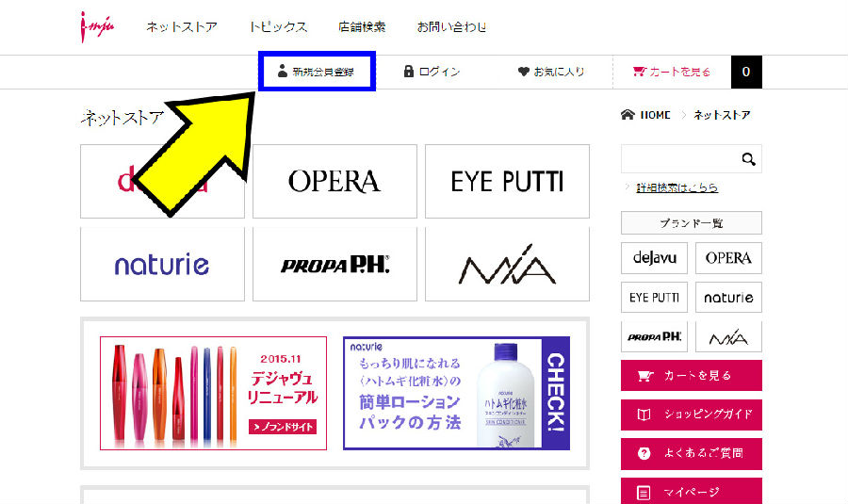Choose PROPA P.H. in sidebar brand list

click(x=655, y=336)
